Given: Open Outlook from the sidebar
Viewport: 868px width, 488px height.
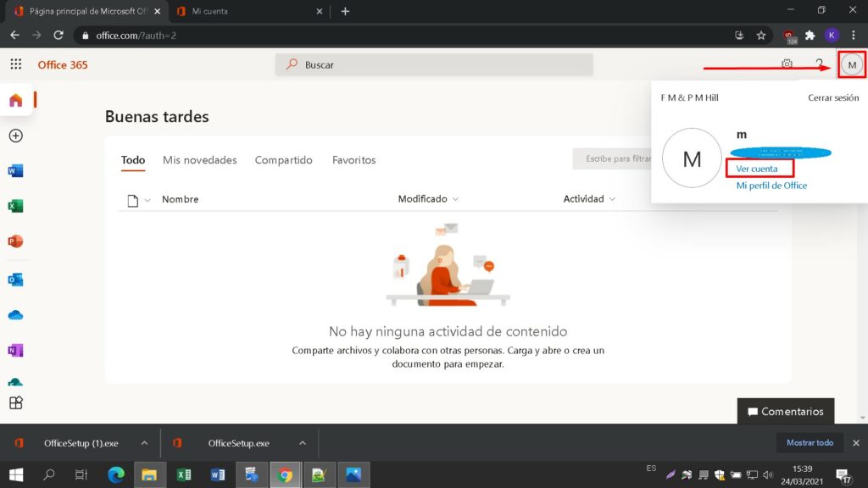Looking at the screenshot, I should coord(15,280).
